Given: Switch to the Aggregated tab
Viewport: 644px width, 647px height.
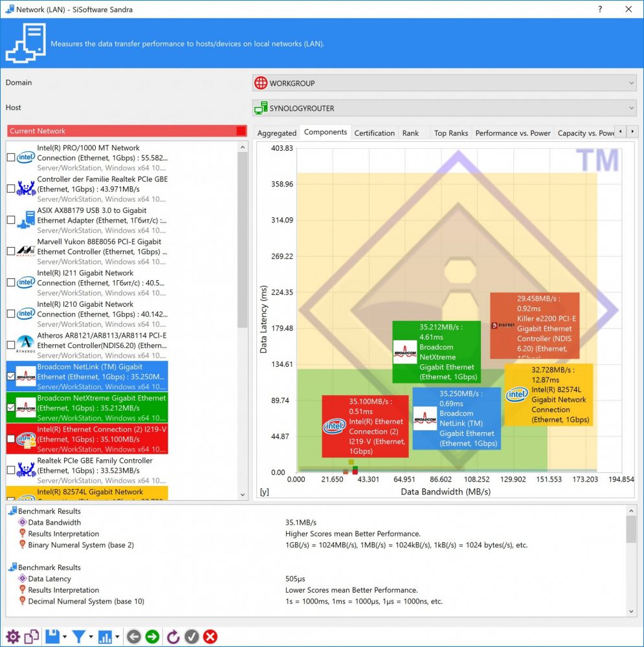Looking at the screenshot, I should (x=276, y=133).
